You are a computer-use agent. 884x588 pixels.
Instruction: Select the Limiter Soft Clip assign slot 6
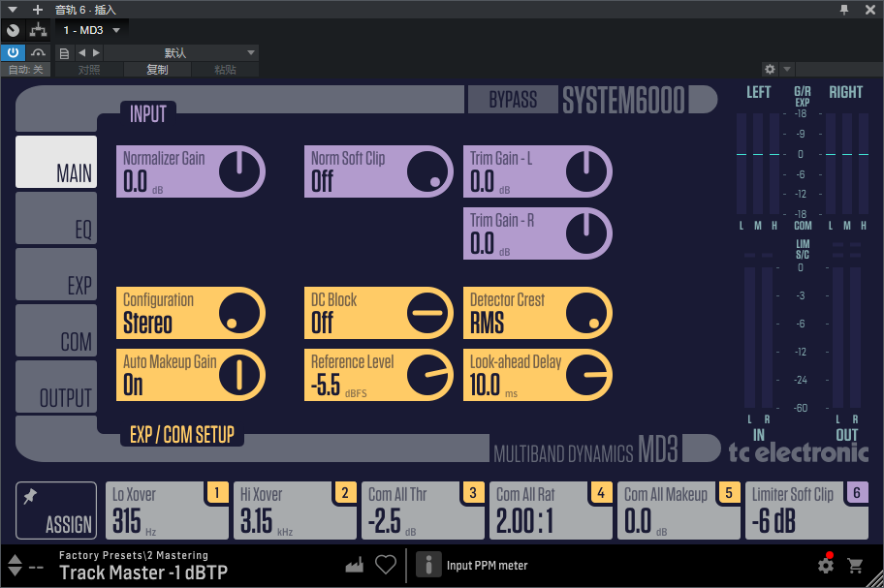pyautogui.click(x=806, y=511)
